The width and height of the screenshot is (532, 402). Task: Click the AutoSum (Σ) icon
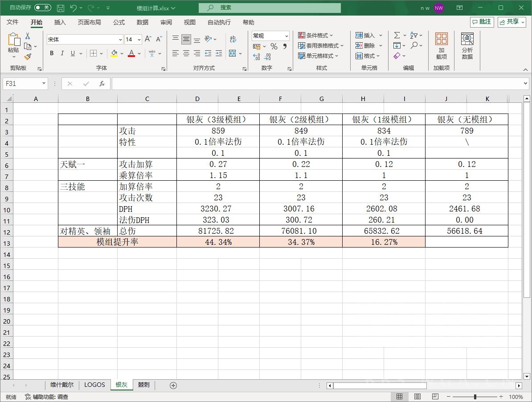coord(398,35)
